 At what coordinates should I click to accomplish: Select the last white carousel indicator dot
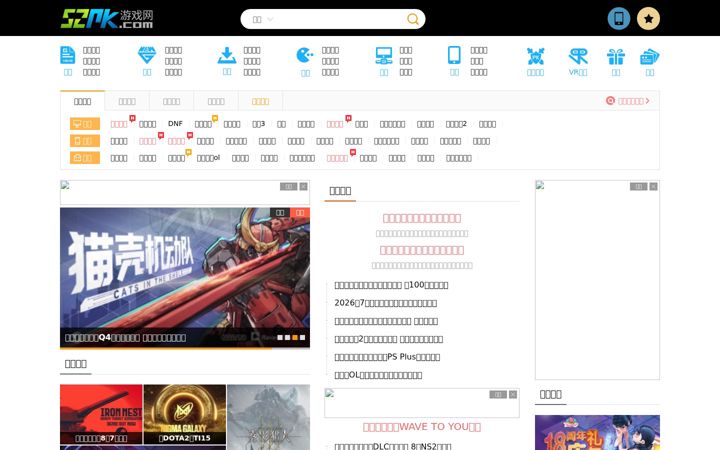point(302,338)
